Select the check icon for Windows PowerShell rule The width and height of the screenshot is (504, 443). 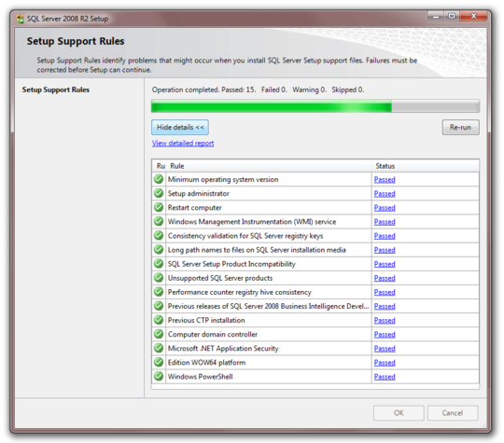[x=159, y=376]
